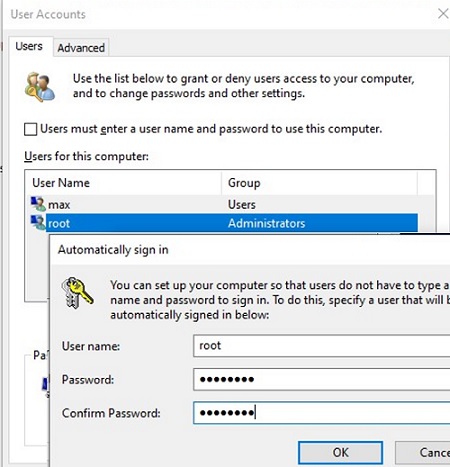
Task: Open the Advanced tab
Action: click(x=81, y=48)
